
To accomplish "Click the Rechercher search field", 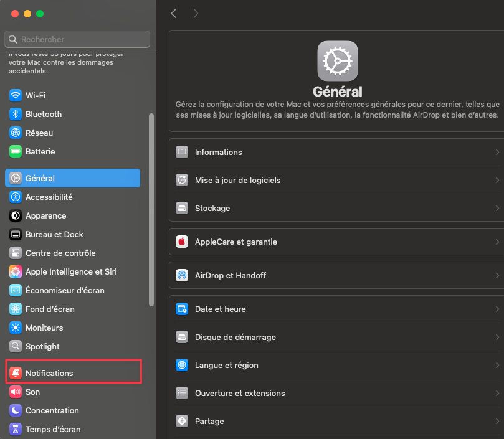I will 77,39.
